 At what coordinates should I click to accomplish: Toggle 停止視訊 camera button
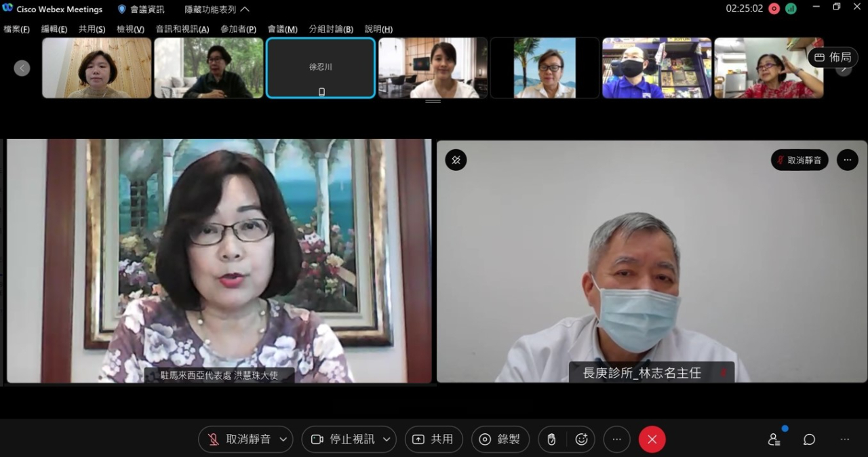click(x=343, y=439)
